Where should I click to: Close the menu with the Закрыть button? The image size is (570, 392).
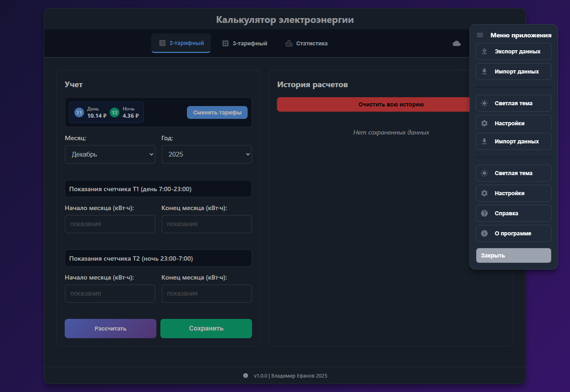[x=514, y=255]
